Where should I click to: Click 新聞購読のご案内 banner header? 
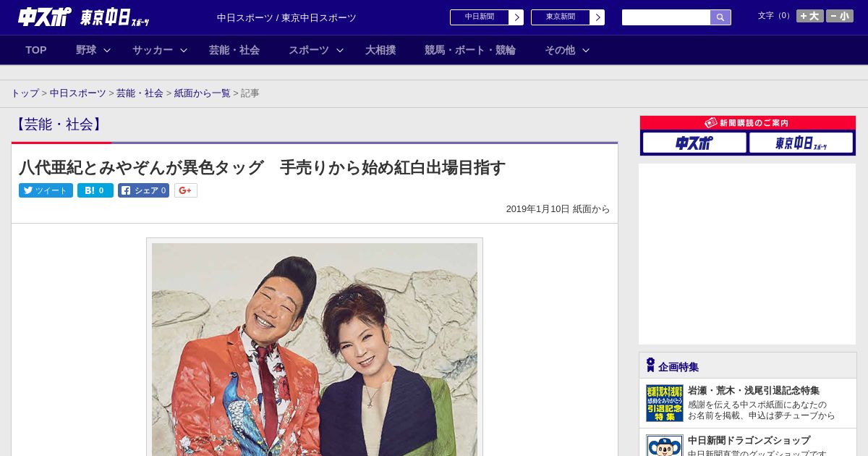click(x=748, y=123)
